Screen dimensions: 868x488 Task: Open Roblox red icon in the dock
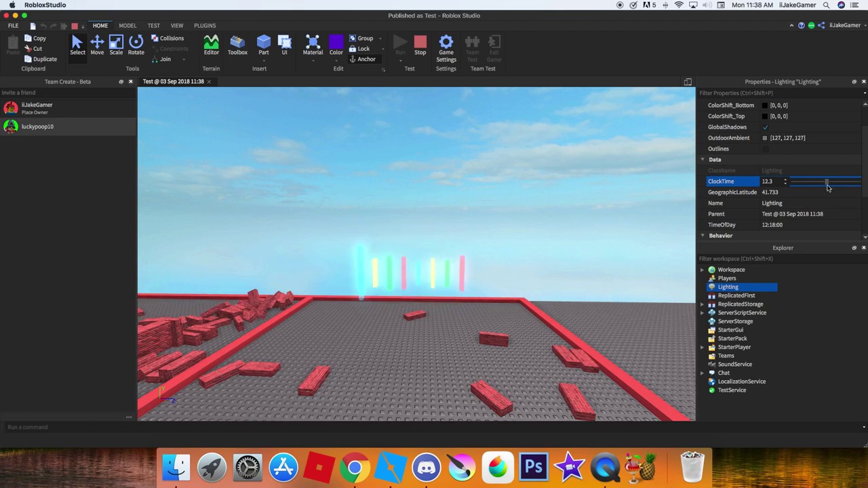pos(319,467)
